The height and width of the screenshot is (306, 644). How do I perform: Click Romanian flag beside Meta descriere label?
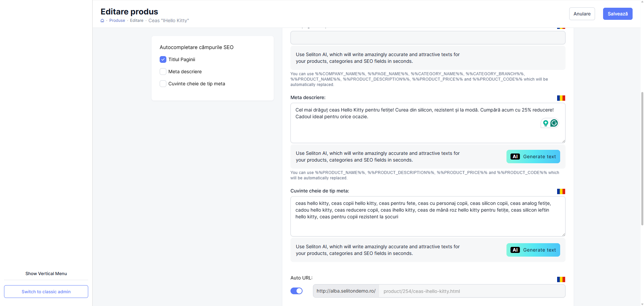tap(561, 98)
